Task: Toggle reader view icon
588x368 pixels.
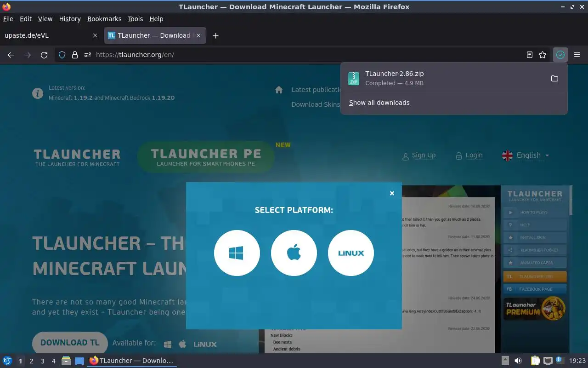Action: [530, 55]
